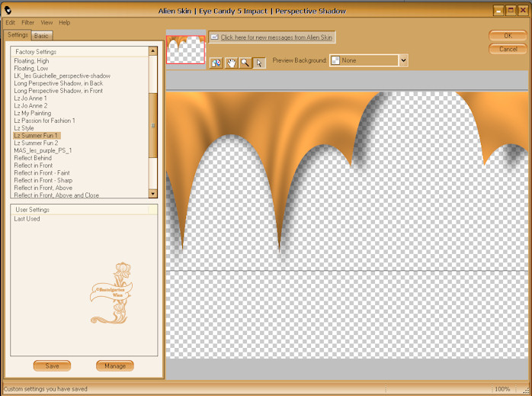Select the Lz Summer Fun 2 preset

tap(36, 143)
